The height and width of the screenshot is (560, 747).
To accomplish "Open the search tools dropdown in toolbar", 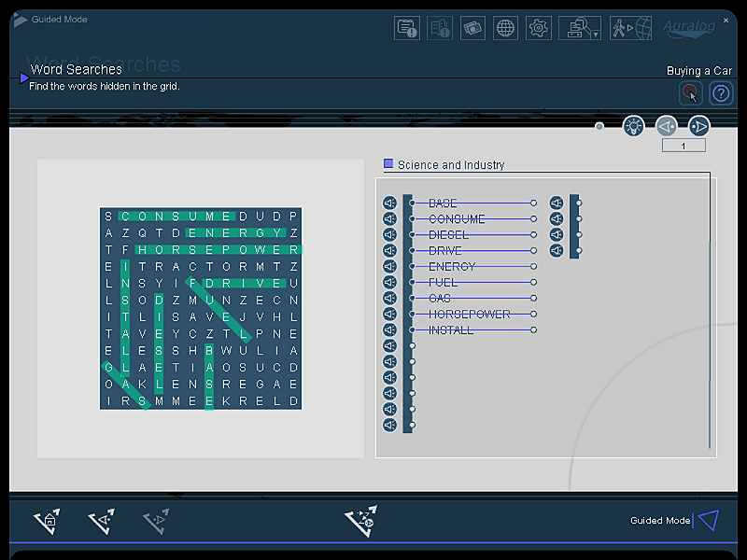I will coord(579,28).
